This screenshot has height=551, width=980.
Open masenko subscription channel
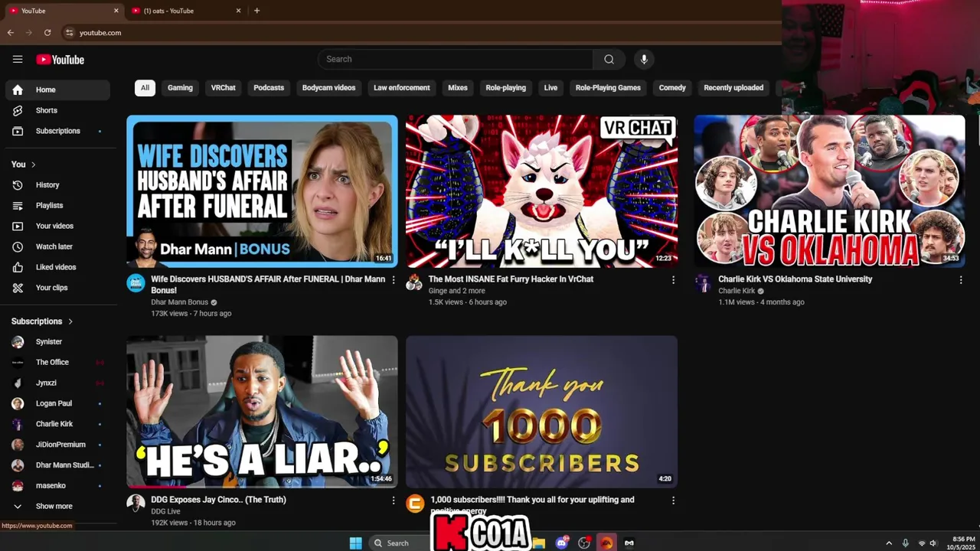pyautogui.click(x=57, y=485)
